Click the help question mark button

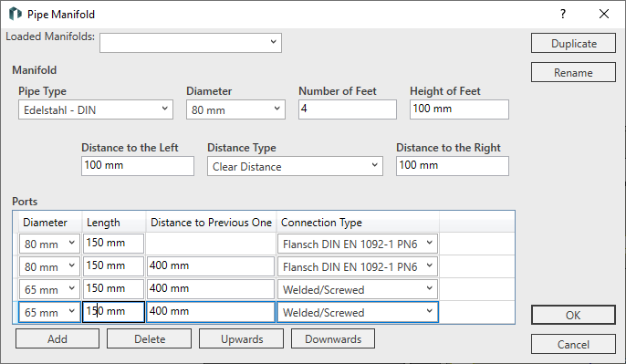point(563,14)
